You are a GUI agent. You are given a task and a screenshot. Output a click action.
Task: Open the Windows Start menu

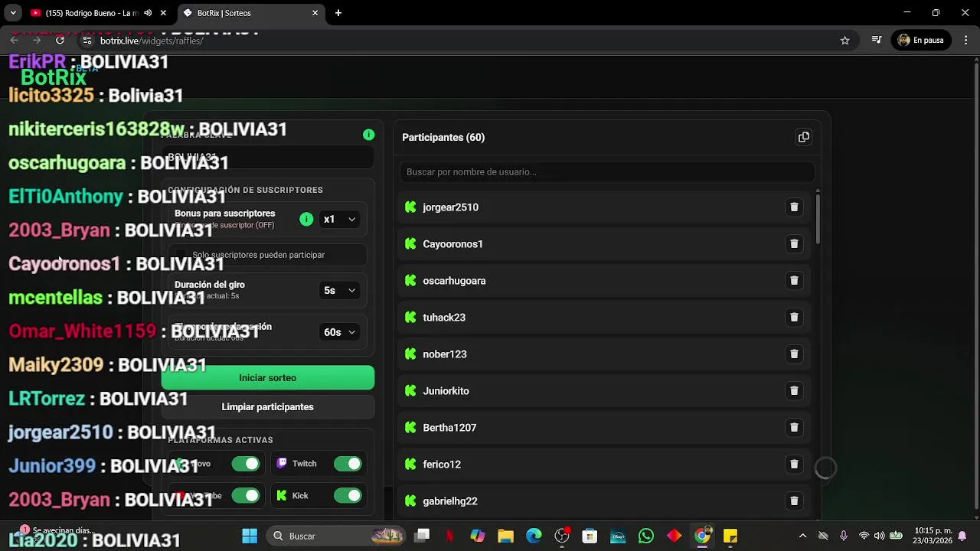pyautogui.click(x=250, y=536)
